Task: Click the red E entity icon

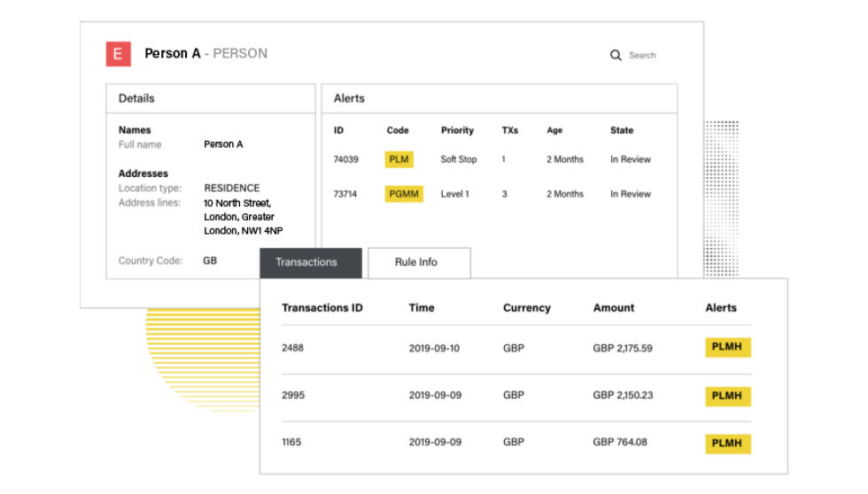Action: click(119, 54)
